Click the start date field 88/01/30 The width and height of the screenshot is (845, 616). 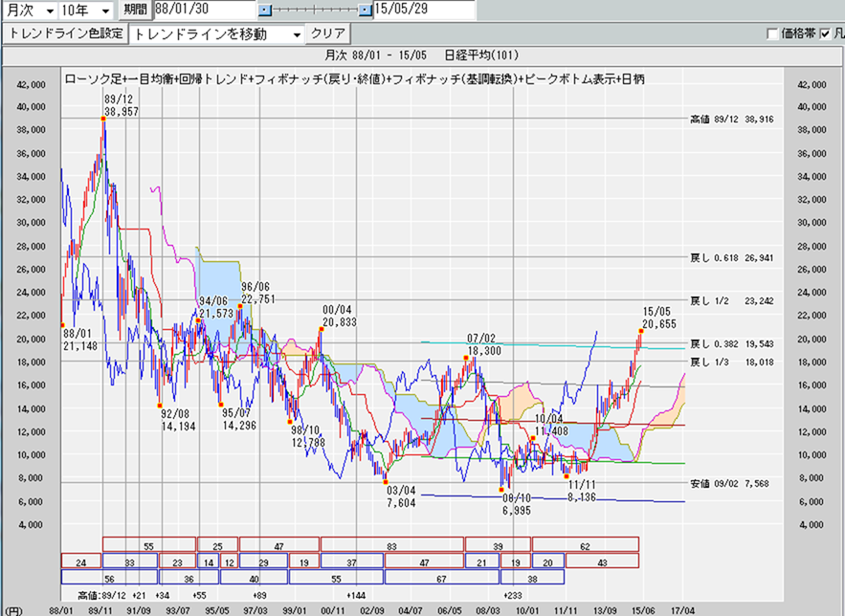(x=205, y=10)
